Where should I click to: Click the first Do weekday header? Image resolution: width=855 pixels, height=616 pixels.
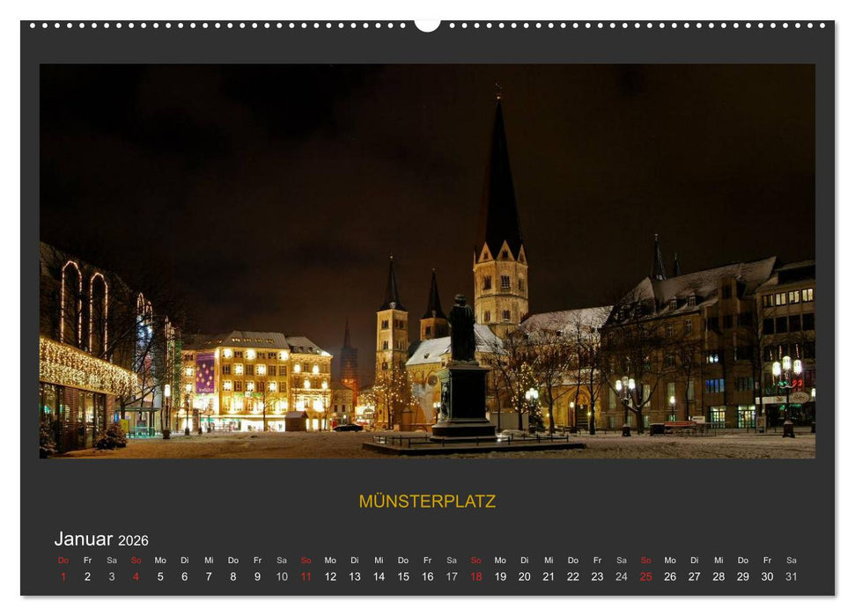click(x=62, y=560)
